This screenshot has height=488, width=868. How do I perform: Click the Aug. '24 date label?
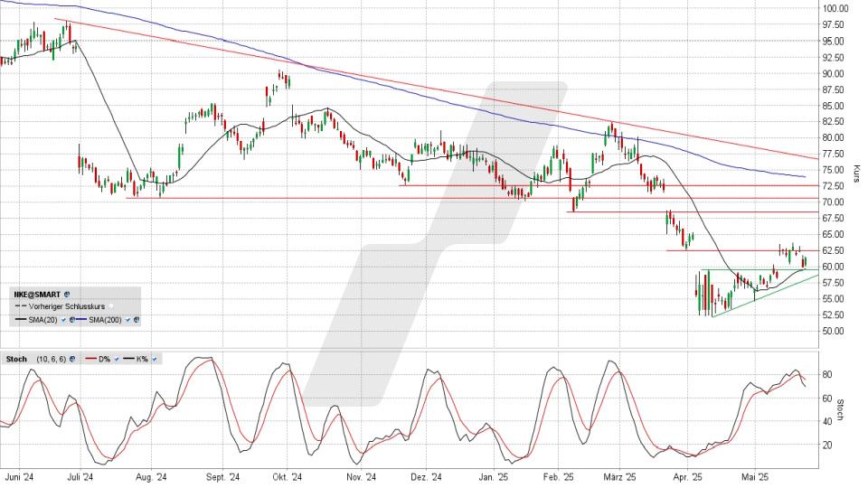(151, 477)
